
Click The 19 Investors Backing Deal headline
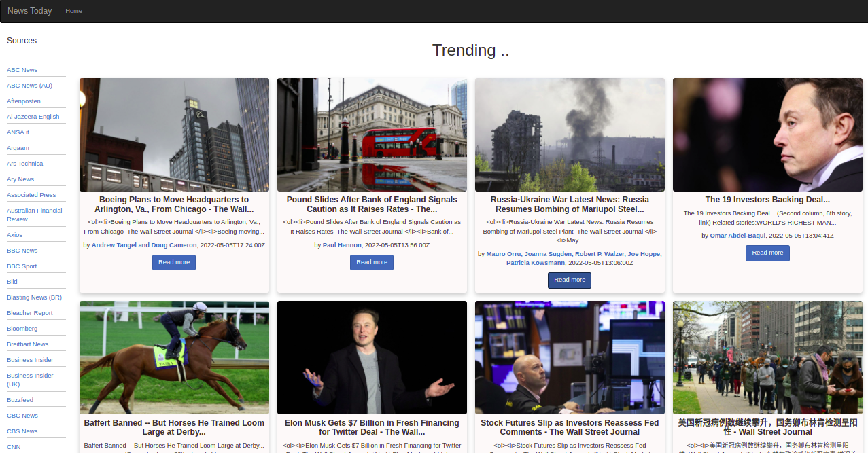tap(767, 200)
